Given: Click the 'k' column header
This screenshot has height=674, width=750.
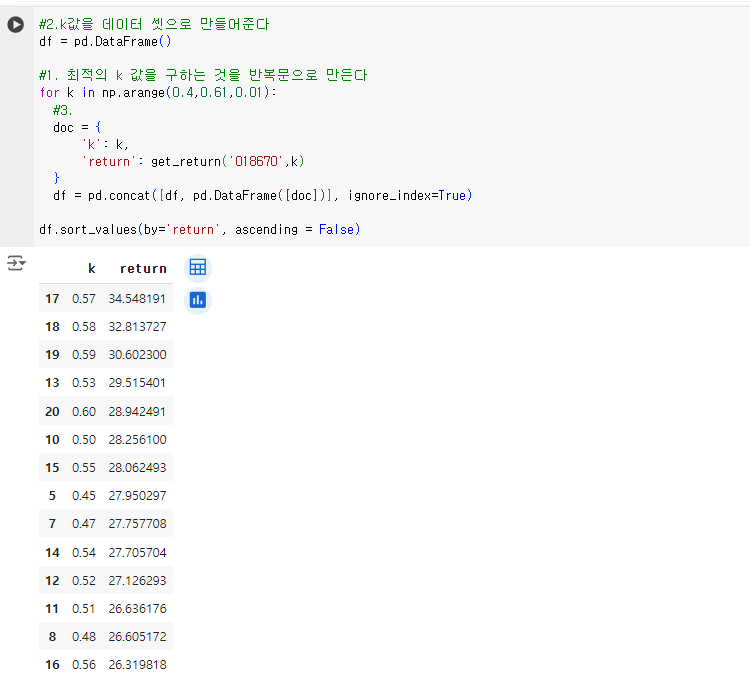Looking at the screenshot, I should pos(92,269).
